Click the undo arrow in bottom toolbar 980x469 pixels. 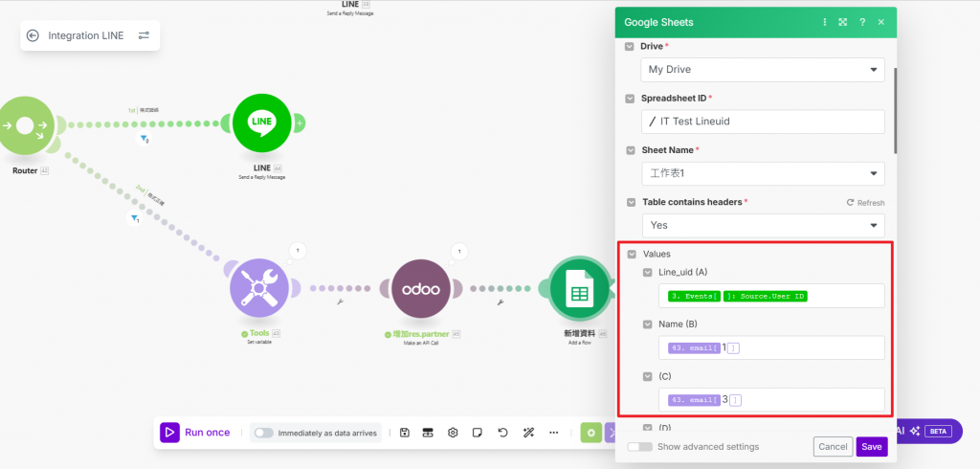502,433
